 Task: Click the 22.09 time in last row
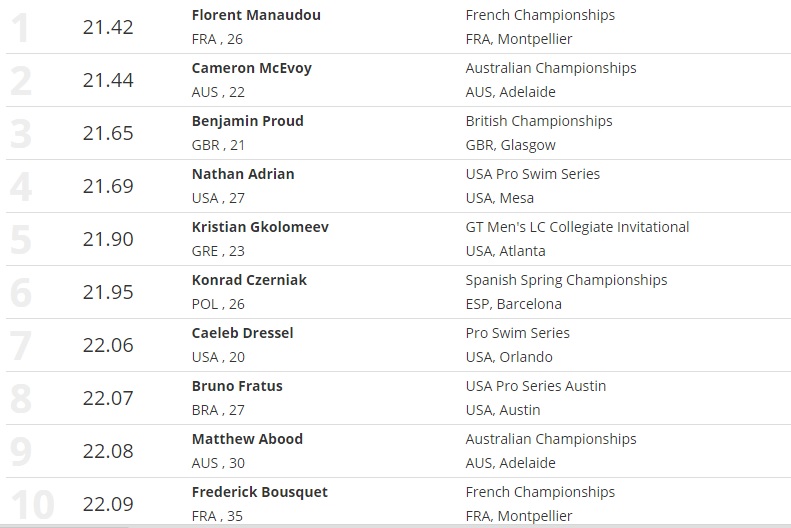point(108,504)
